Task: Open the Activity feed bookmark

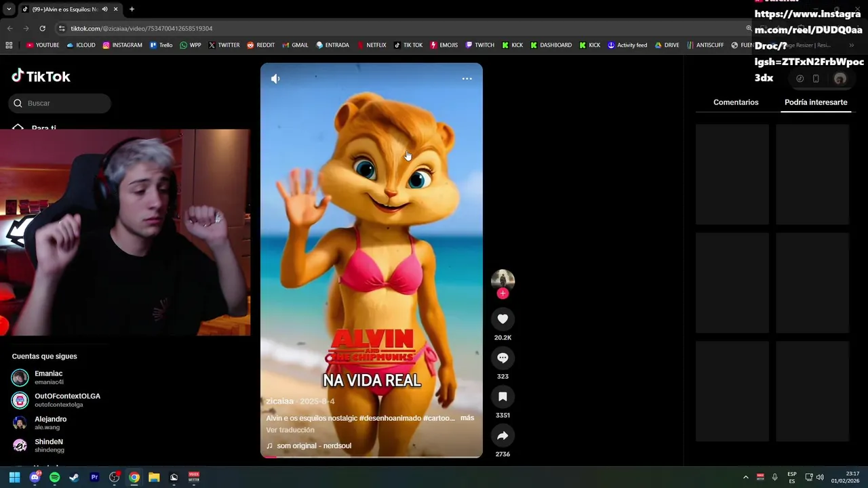Action: click(627, 45)
